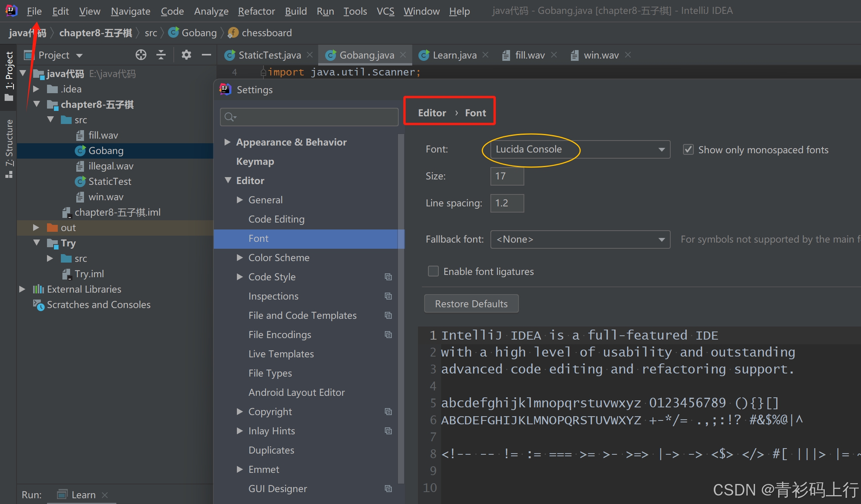Click project-level icon beside File and Code Templates
Image resolution: width=861 pixels, height=504 pixels.
388,315
